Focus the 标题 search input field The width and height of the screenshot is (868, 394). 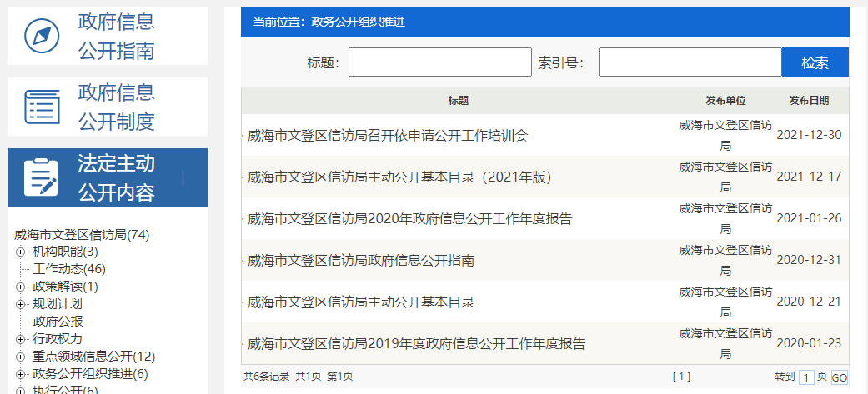click(x=439, y=62)
